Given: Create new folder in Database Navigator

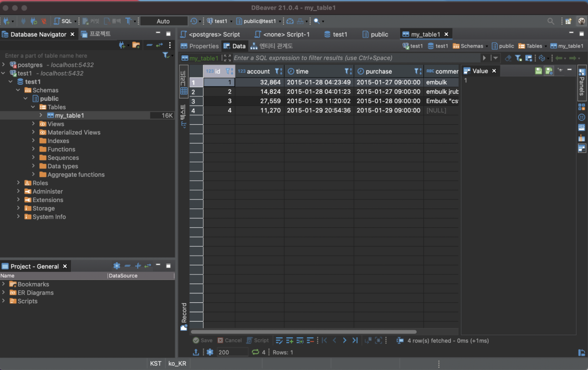Looking at the screenshot, I should 136,45.
